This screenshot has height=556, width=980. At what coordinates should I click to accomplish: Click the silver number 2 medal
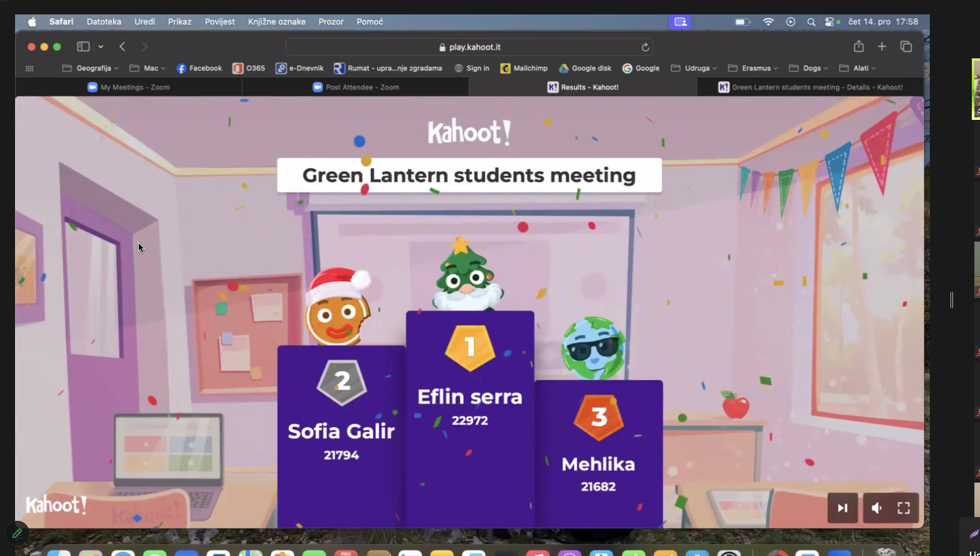(342, 382)
